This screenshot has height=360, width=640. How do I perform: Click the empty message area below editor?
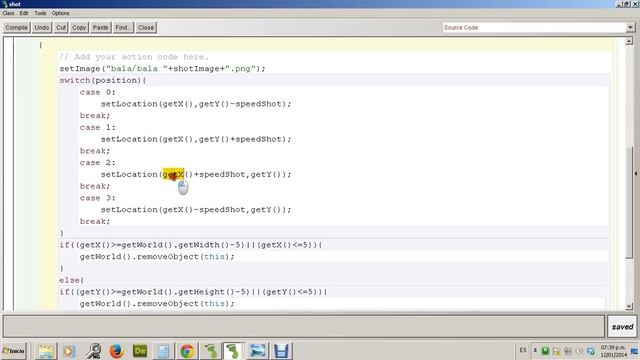pyautogui.click(x=303, y=326)
